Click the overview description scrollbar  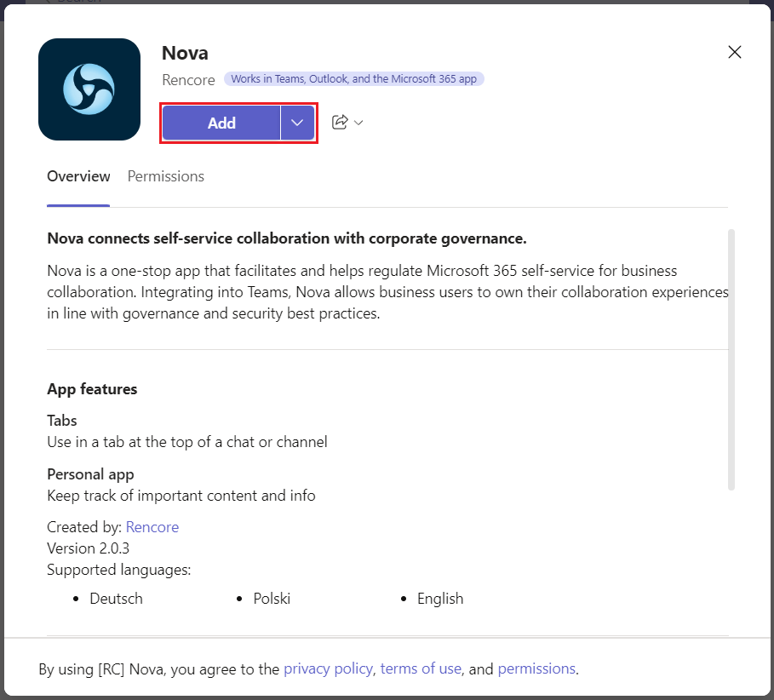point(731,359)
